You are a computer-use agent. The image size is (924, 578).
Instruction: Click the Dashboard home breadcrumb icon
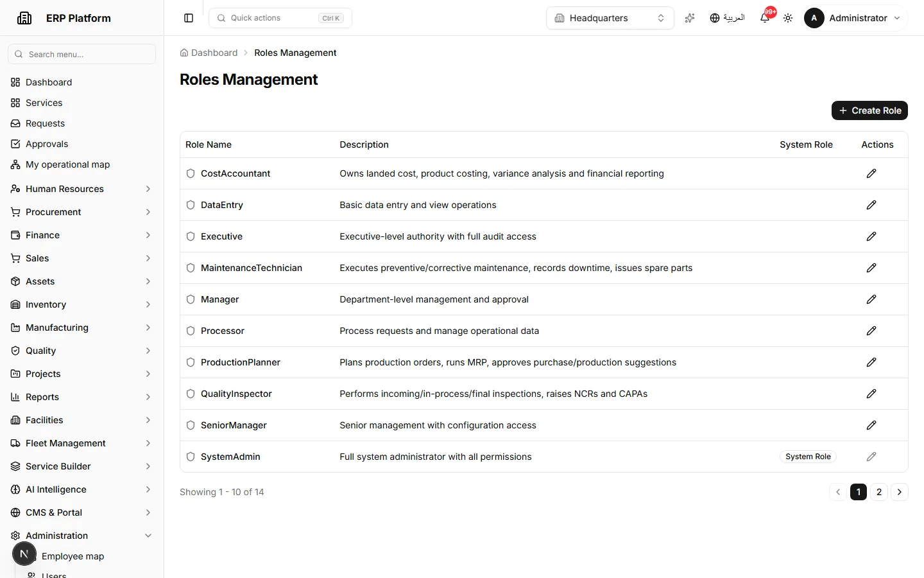pos(184,53)
